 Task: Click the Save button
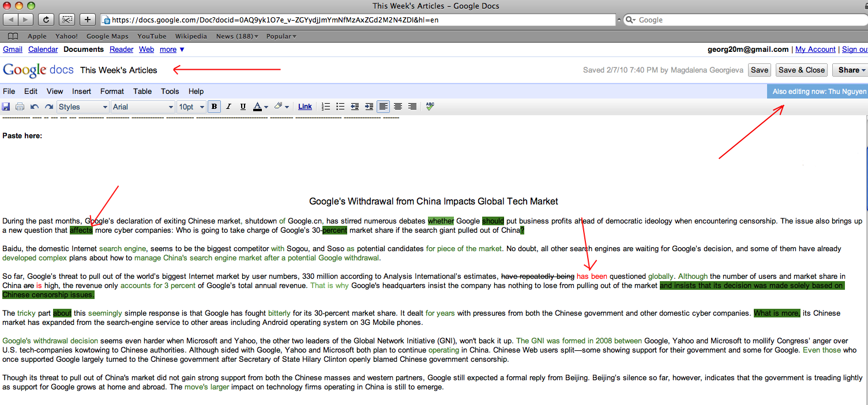[x=760, y=70]
